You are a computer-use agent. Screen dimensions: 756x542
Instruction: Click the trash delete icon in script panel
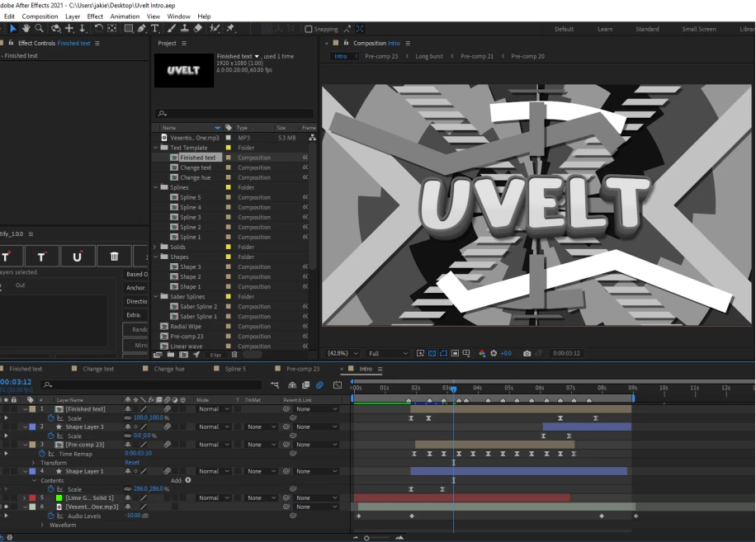114,257
